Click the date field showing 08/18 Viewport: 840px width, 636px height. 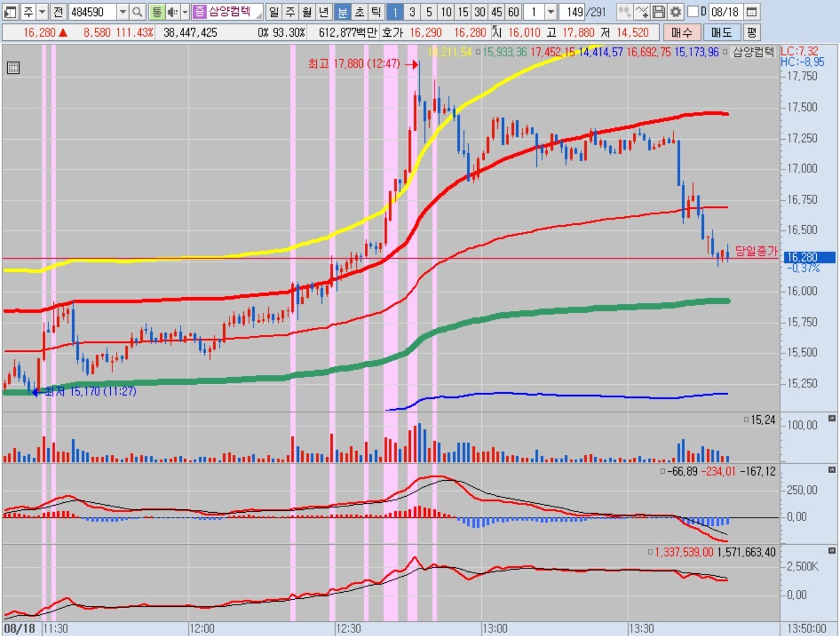tap(725, 11)
